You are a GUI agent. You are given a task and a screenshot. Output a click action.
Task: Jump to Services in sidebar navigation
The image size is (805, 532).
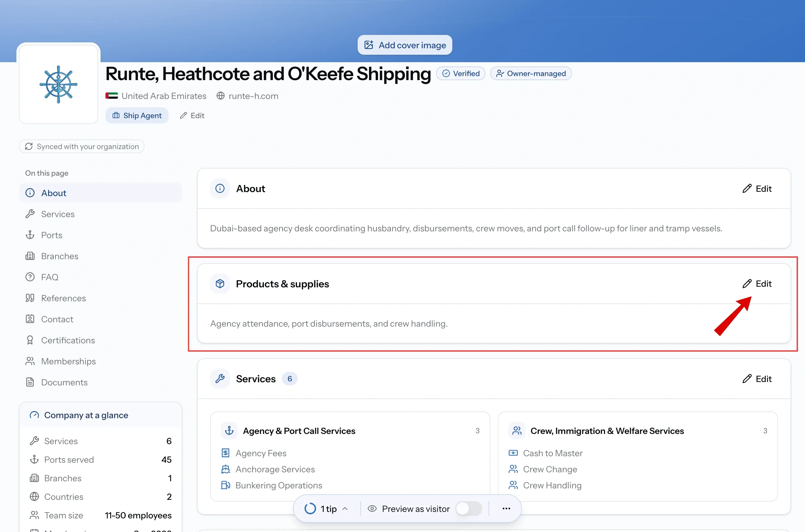click(x=101, y=214)
